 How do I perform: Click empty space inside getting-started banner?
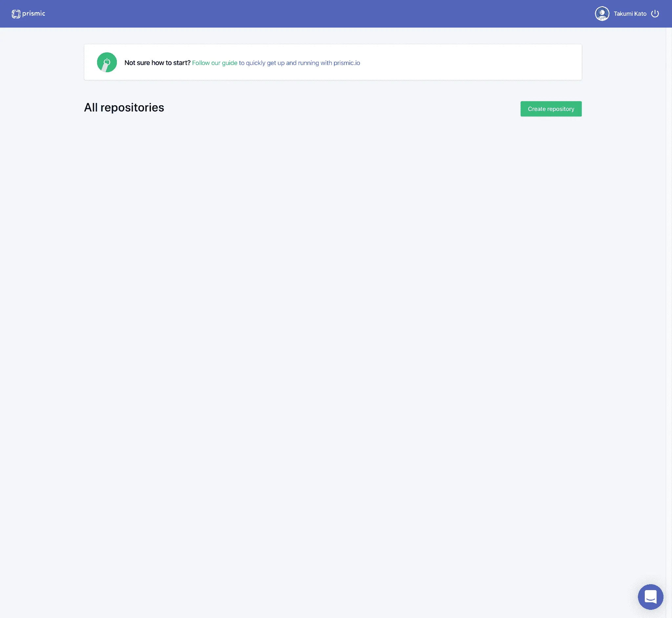pyautogui.click(x=468, y=62)
